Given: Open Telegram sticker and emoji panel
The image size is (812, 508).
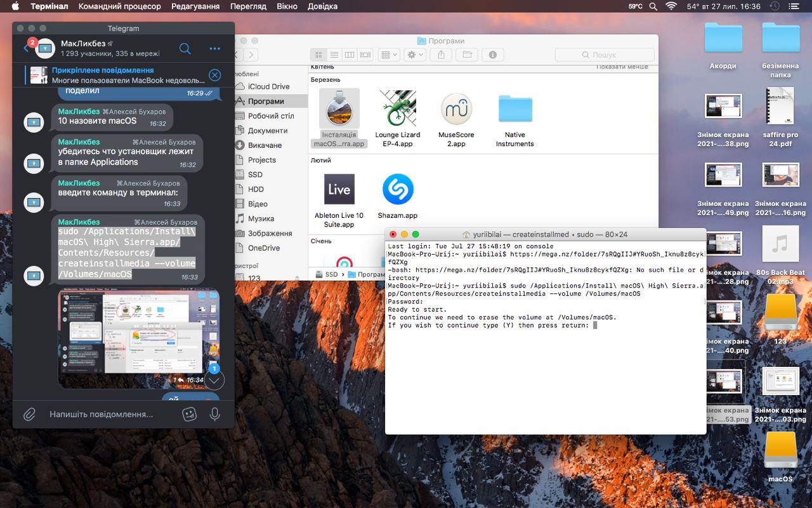Looking at the screenshot, I should (x=189, y=414).
